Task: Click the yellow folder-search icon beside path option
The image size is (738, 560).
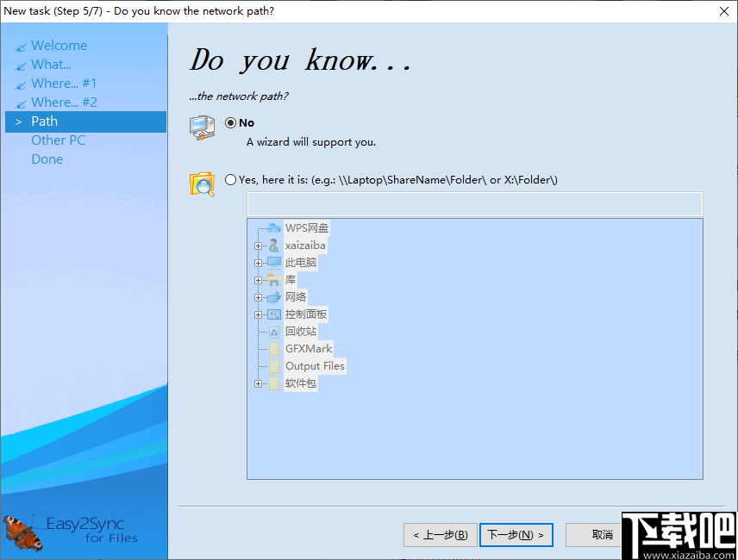Action: click(202, 184)
